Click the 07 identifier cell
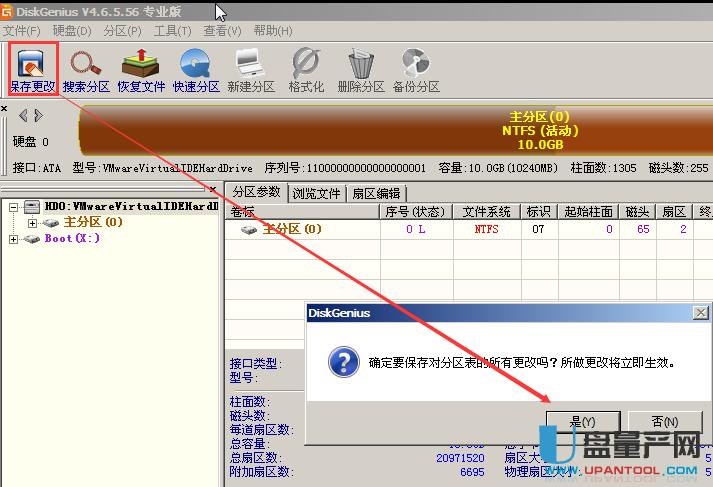The height and width of the screenshot is (487, 713). coord(539,229)
